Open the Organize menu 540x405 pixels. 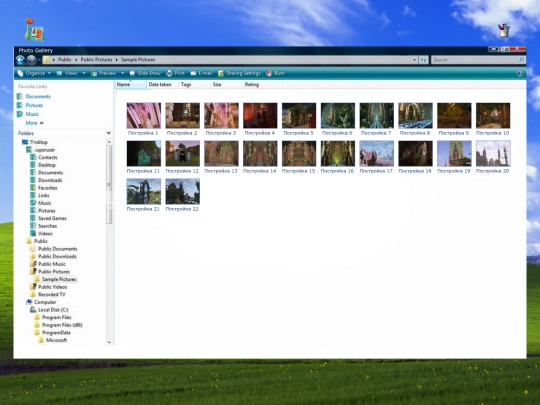coord(34,73)
